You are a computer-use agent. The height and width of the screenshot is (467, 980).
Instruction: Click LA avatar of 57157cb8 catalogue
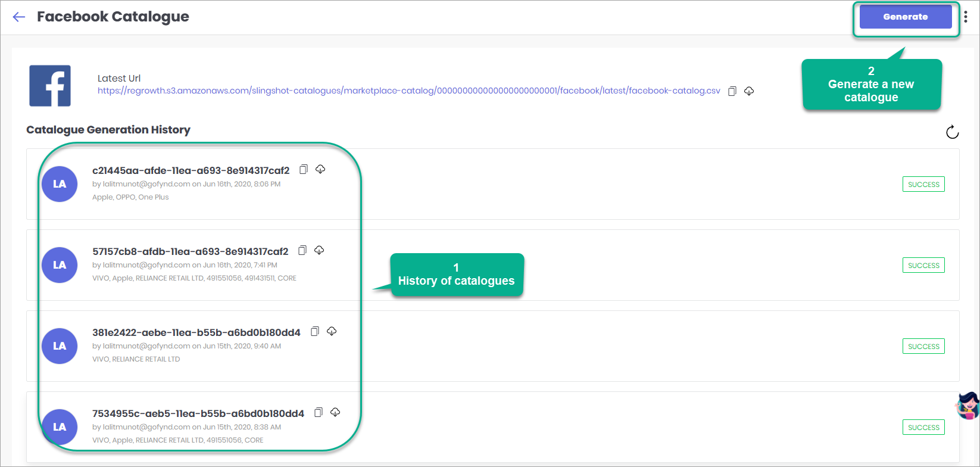[x=60, y=265]
